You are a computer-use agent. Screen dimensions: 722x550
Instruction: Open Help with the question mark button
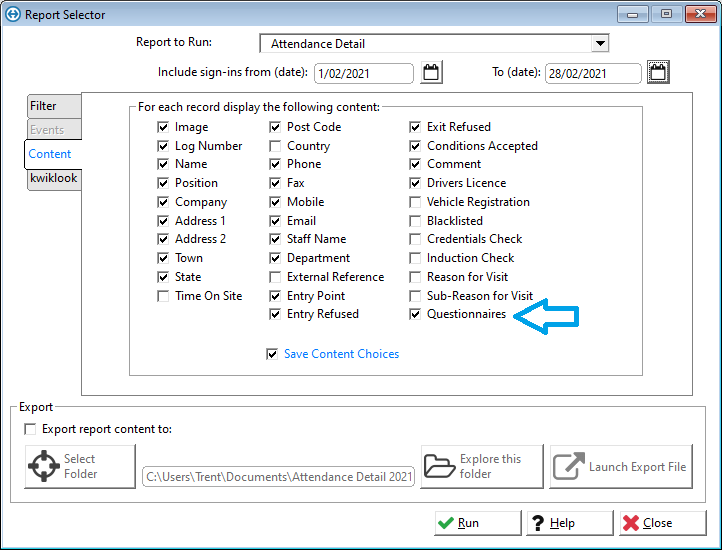click(x=569, y=523)
